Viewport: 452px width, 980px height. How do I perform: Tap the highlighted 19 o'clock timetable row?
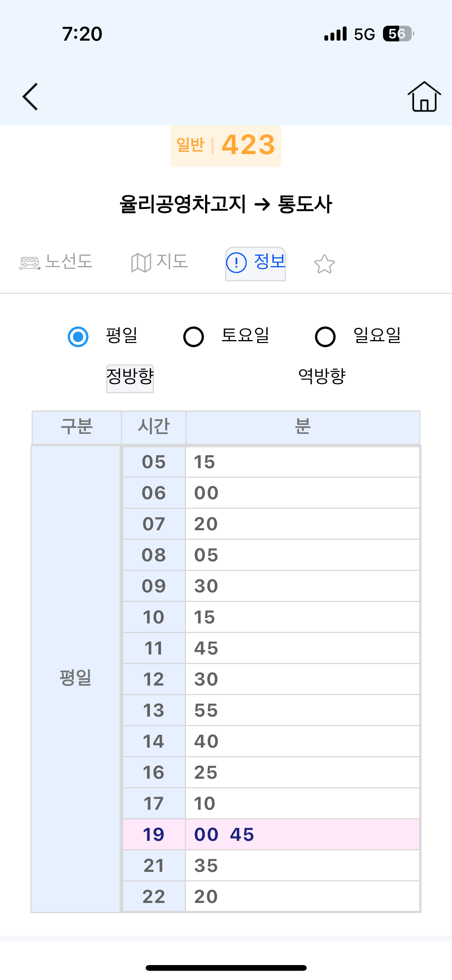[271, 834]
